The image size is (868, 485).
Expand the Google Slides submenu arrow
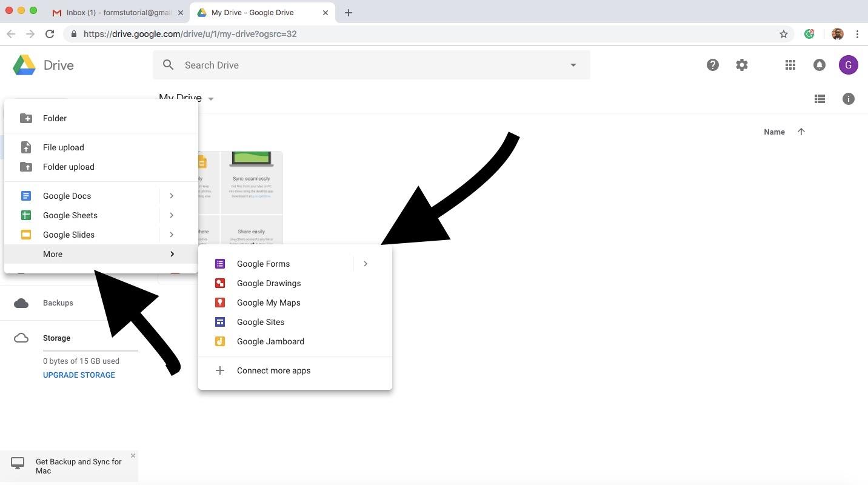coord(172,235)
